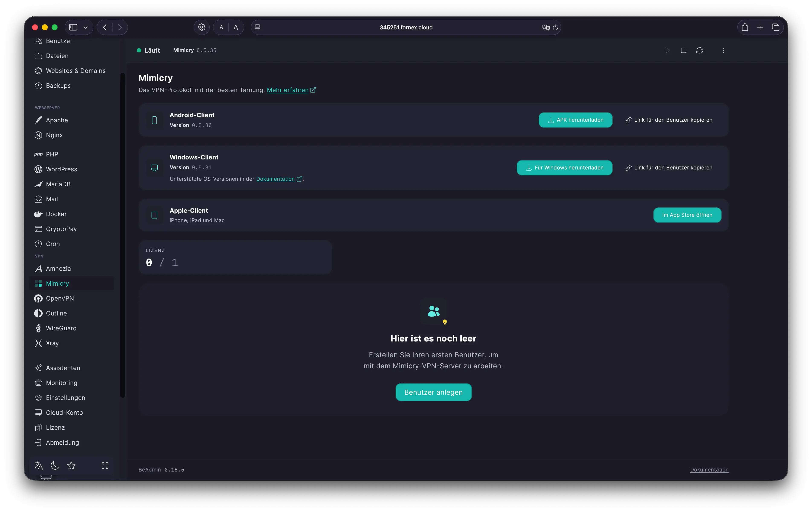The height and width of the screenshot is (512, 812).
Task: Open the footer Dokumentation link
Action: (709, 470)
